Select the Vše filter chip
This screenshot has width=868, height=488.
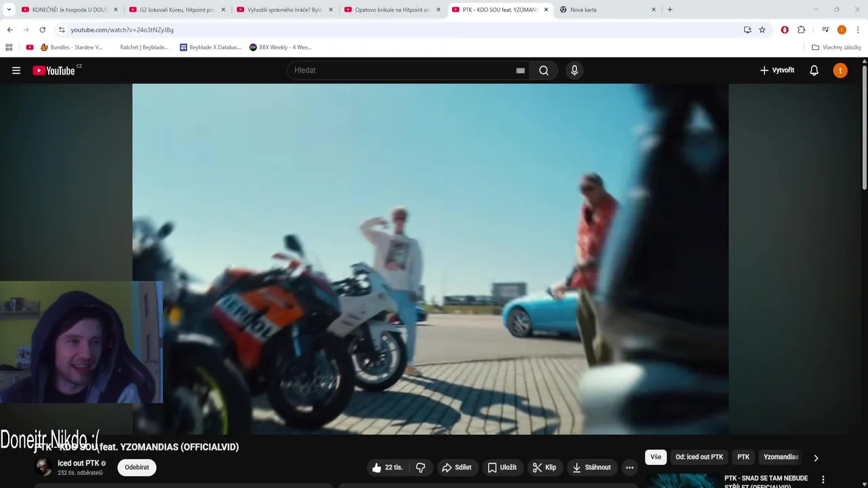[x=656, y=457]
